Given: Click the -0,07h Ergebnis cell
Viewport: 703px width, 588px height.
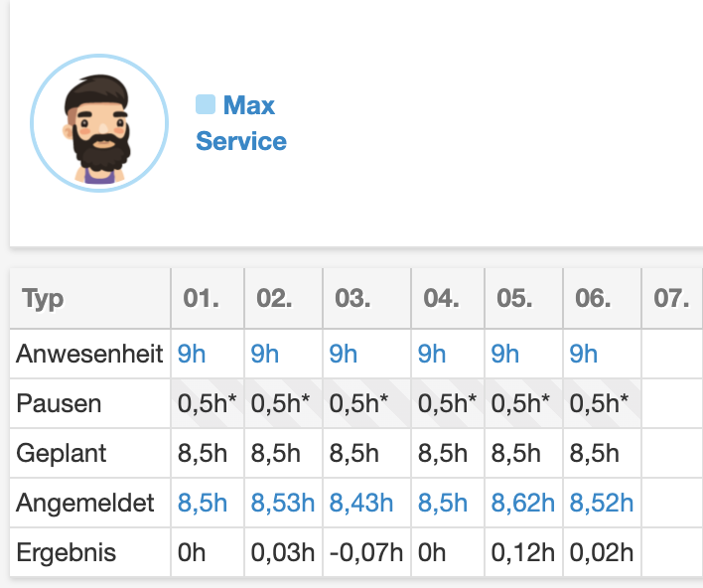Looking at the screenshot, I should 365,552.
